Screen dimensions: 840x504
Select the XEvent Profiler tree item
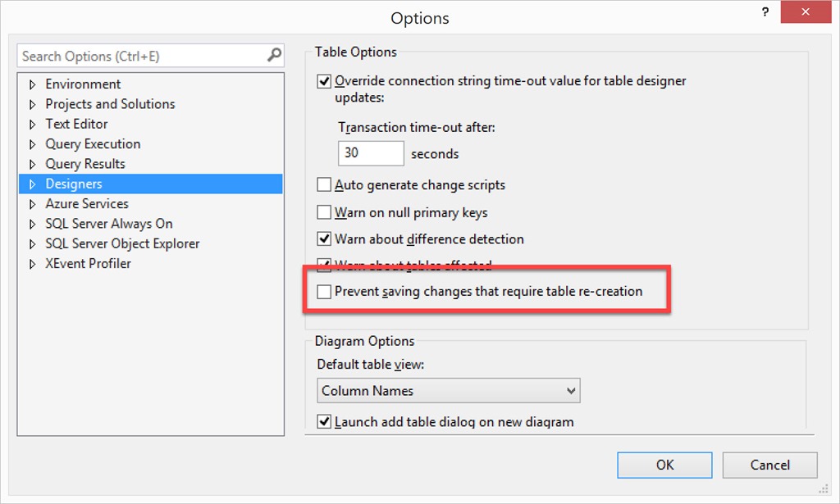coord(92,263)
